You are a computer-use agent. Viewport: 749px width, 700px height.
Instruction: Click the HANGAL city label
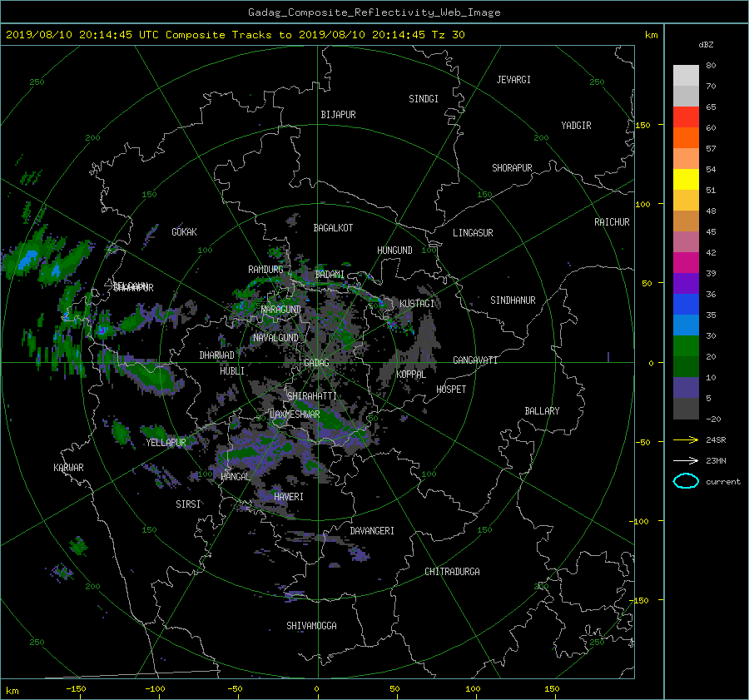click(236, 477)
